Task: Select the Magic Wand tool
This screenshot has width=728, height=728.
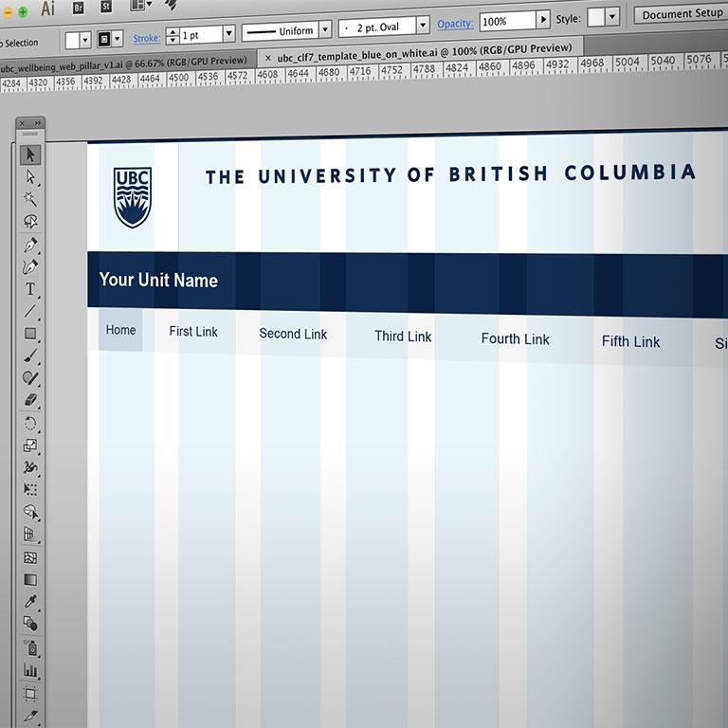Action: tap(30, 199)
